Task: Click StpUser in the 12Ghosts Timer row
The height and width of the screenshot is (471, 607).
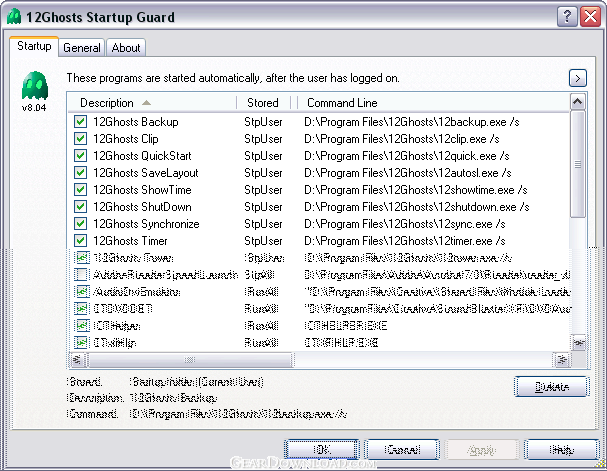Action: [263, 241]
